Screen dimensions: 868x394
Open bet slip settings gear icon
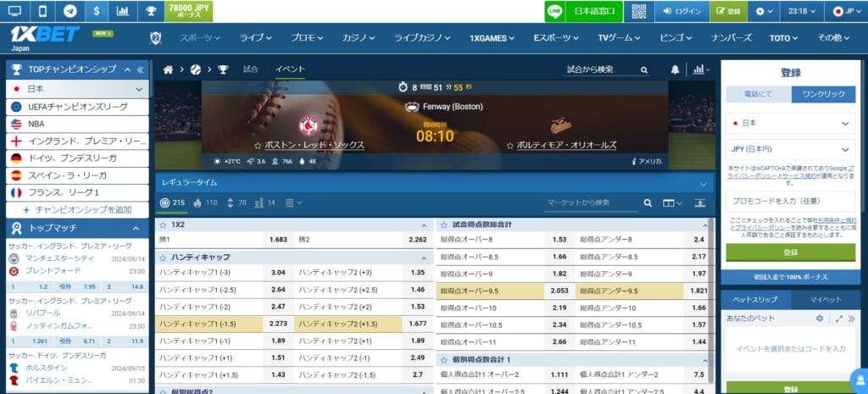coord(820,319)
